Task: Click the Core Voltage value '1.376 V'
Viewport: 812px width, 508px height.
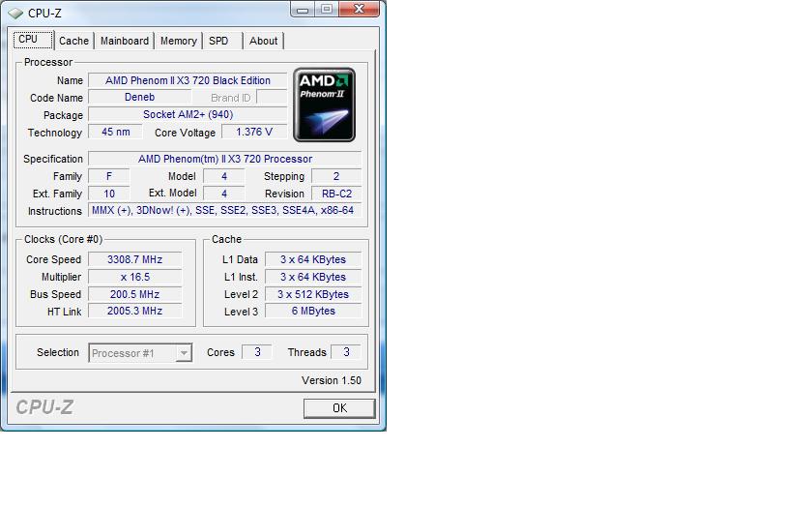Action: click(253, 133)
